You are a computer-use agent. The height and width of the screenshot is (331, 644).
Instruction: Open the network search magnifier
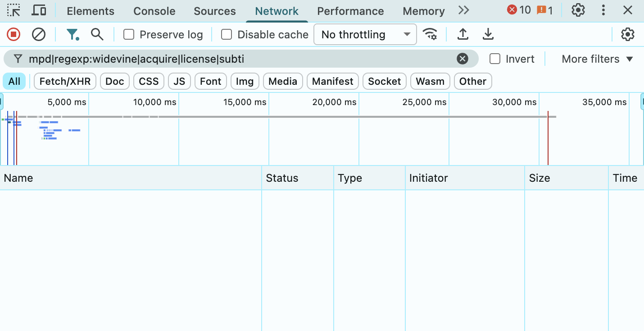tap(97, 34)
